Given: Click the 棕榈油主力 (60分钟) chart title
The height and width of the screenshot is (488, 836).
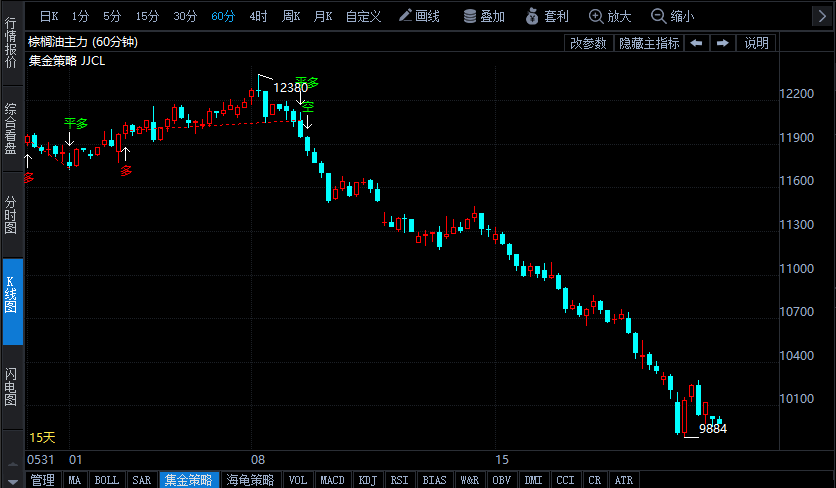Looking at the screenshot, I should pos(83,42).
